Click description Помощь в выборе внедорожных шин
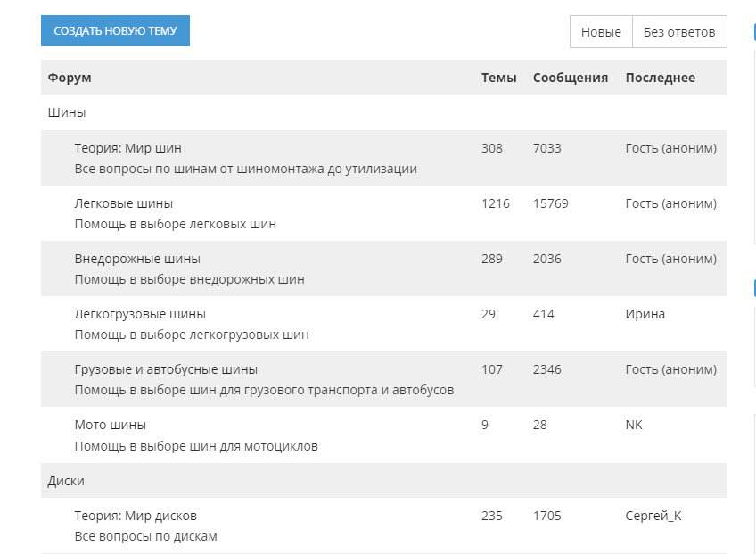Viewport: 756px width, 554px height. 190,280
